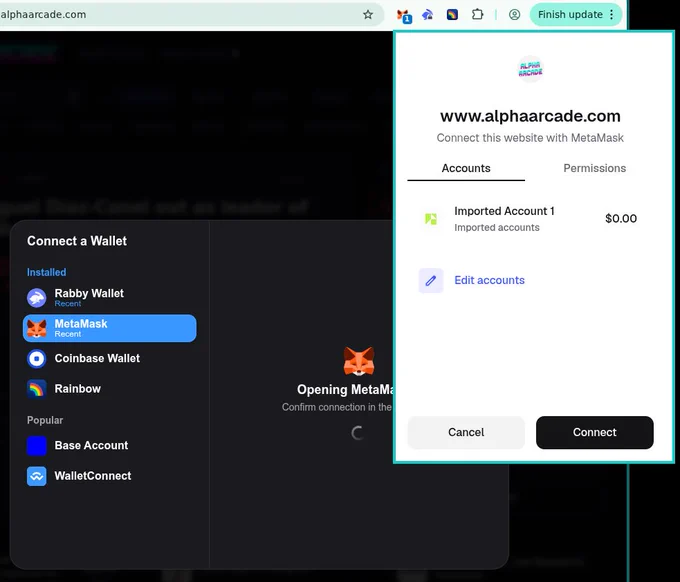The image size is (680, 582).
Task: Switch to the Permissions tab
Action: tap(594, 168)
